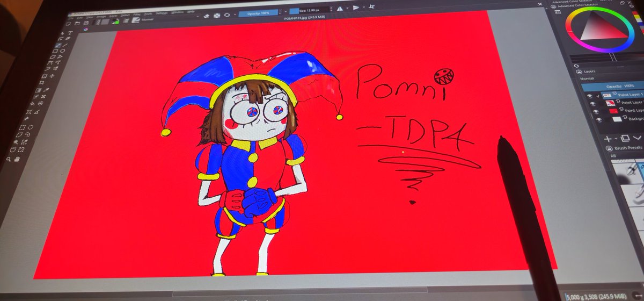Click the POMNI123.jpg document tab
The image size is (644, 301).
click(305, 18)
